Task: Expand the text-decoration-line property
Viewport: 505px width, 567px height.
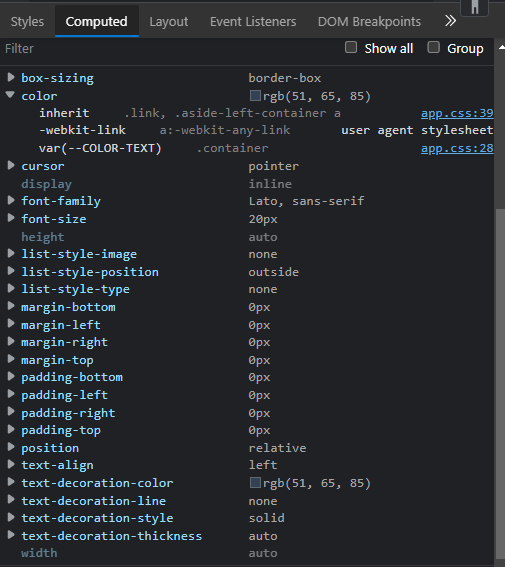Action: click(11, 500)
